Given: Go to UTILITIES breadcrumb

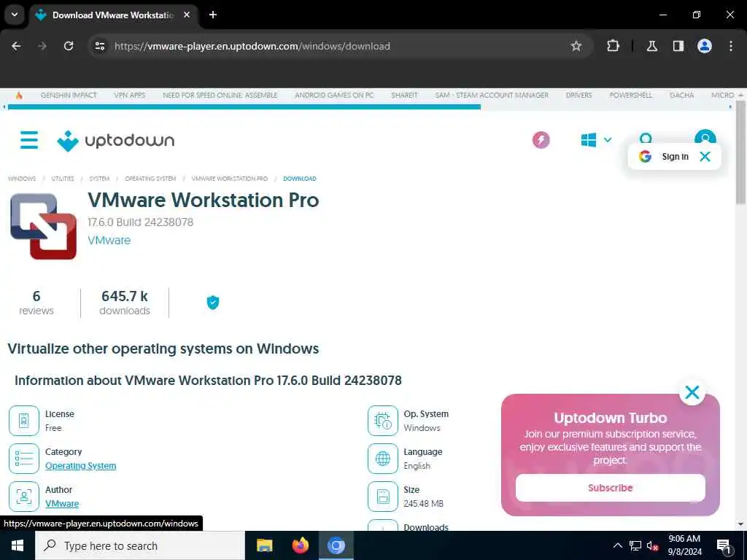Looking at the screenshot, I should click(63, 179).
